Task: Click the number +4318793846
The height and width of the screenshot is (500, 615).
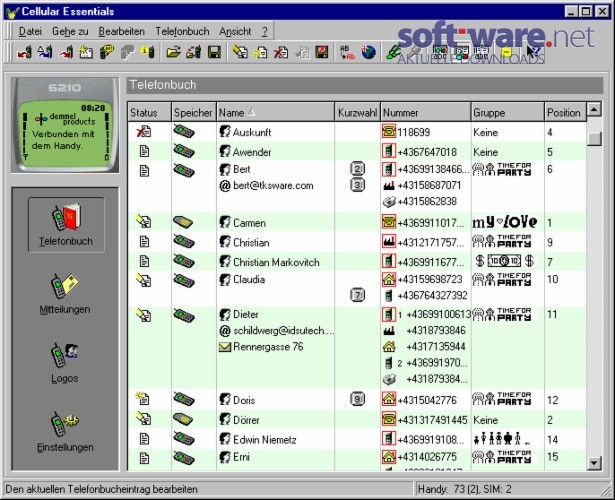Action: [x=436, y=331]
